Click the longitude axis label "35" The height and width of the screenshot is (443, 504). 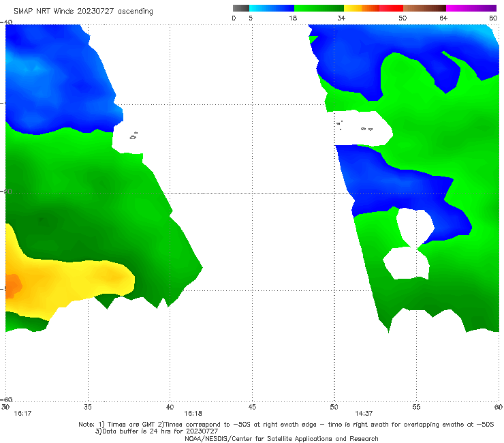(x=88, y=407)
